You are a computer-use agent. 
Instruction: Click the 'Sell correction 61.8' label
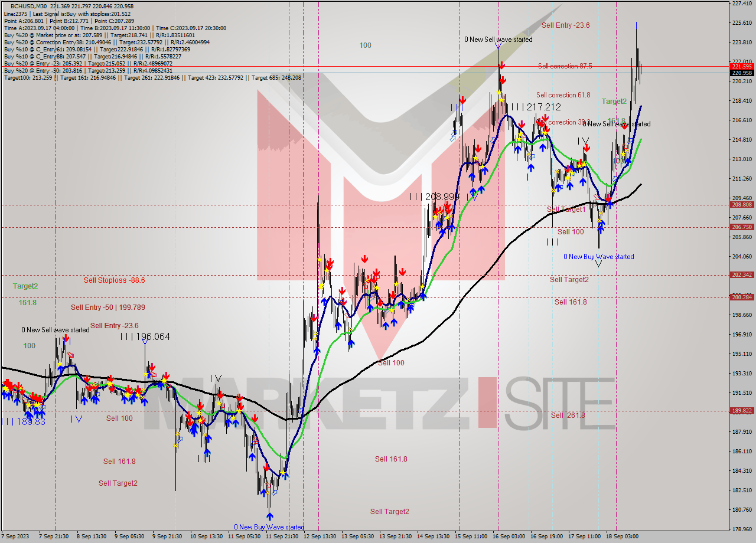pos(563,95)
